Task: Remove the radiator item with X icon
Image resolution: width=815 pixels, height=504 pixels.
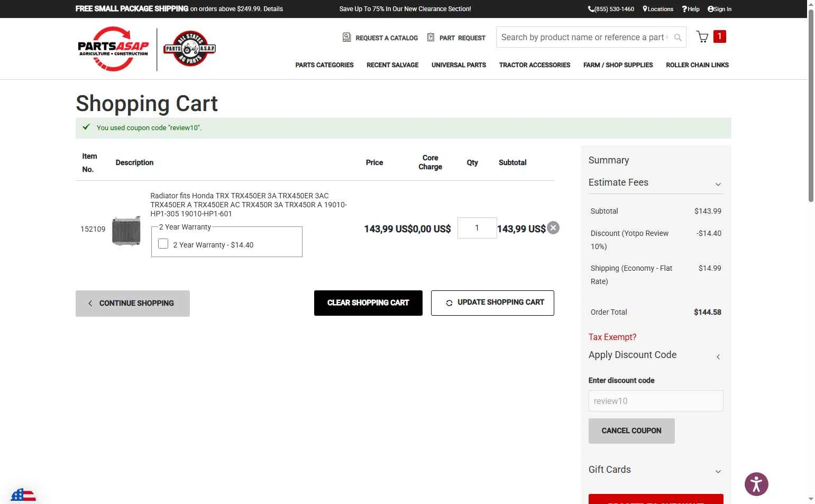Action: click(553, 228)
